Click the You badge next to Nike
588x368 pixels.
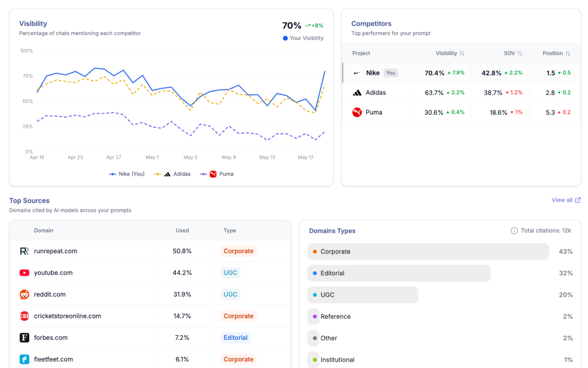[x=390, y=73]
